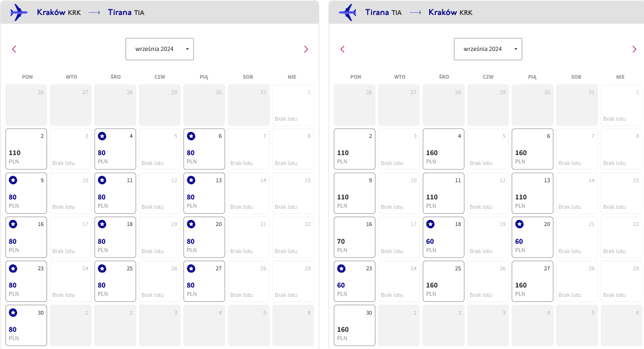Select September 2 outbound flight for 110 PLN
This screenshot has height=349, width=644.
26,149
